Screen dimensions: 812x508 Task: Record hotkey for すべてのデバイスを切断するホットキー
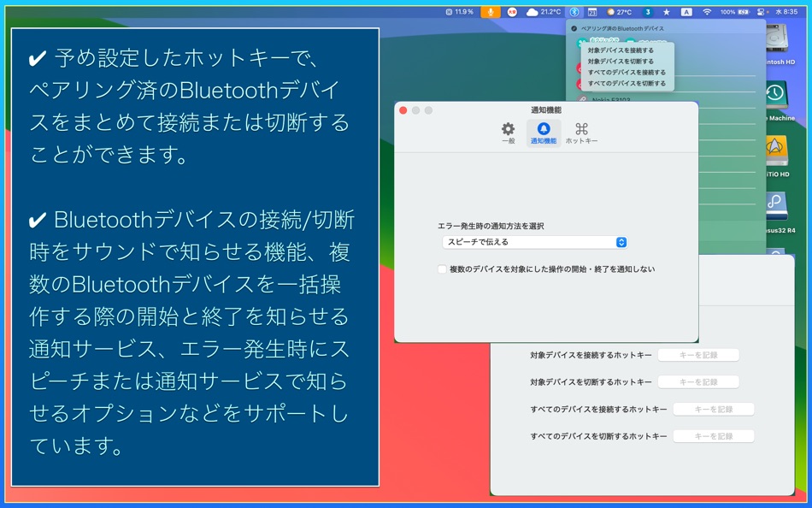713,436
